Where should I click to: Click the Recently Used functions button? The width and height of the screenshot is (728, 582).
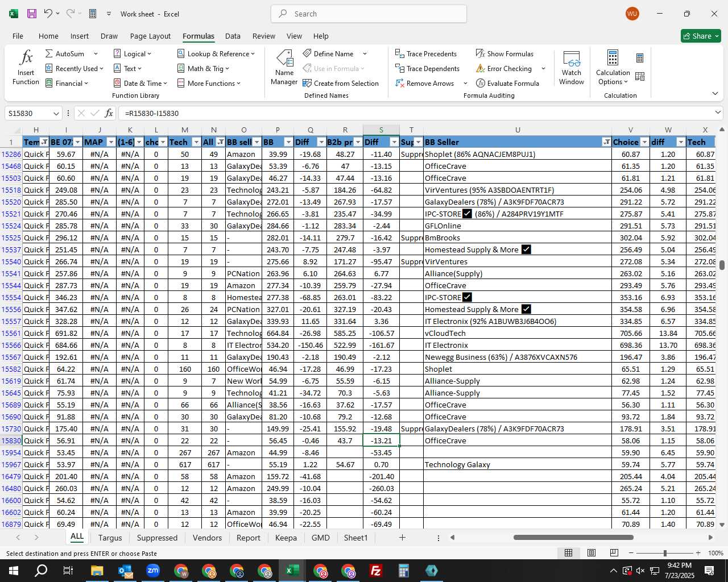pos(74,68)
